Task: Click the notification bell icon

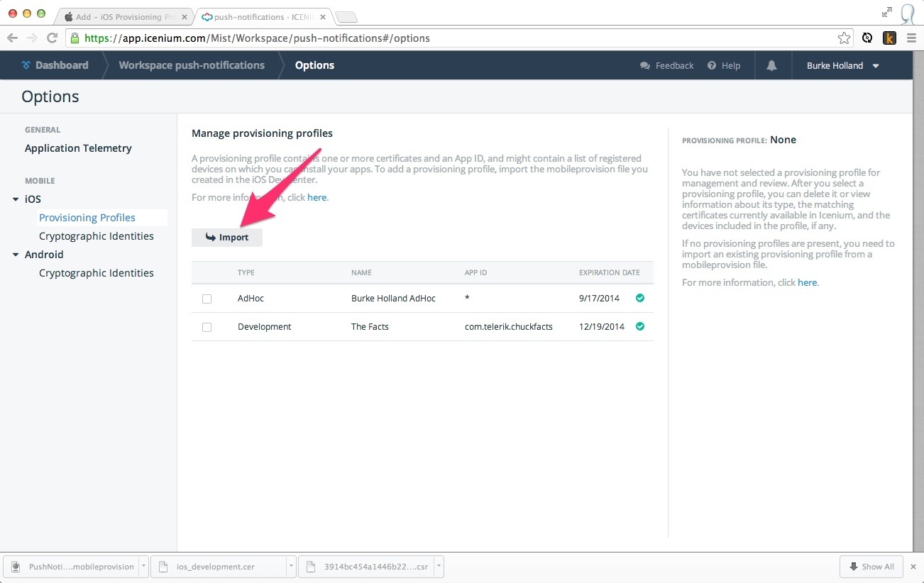Action: pyautogui.click(x=771, y=65)
